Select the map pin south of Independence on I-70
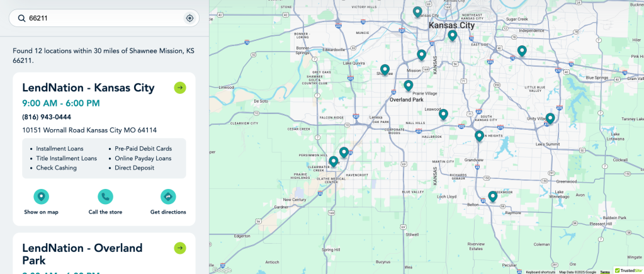This screenshot has height=274, width=644. point(522,50)
